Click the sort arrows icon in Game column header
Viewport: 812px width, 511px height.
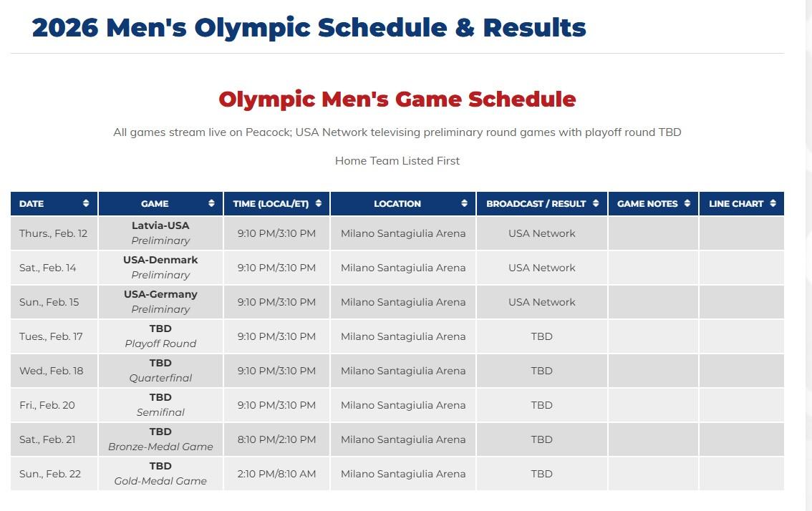pos(211,204)
